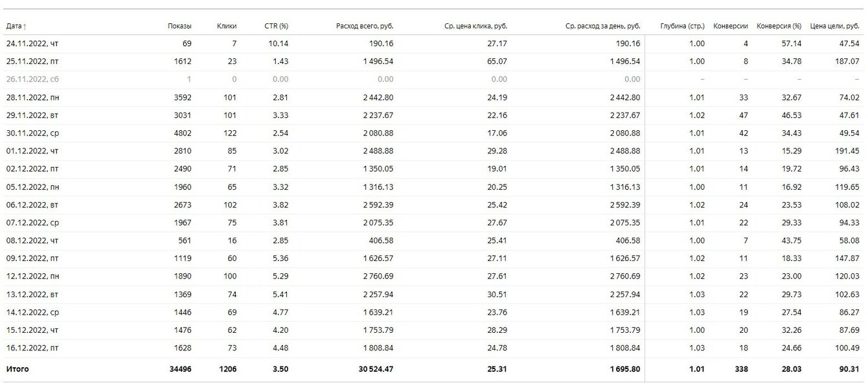The image size is (868, 384).
Task: Sort by Расход всего, руб. header
Action: pos(365,27)
